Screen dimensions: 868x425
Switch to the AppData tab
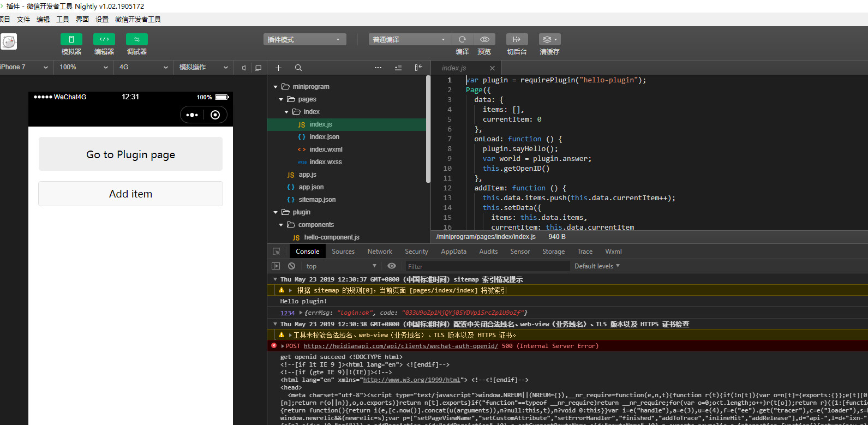[453, 252]
